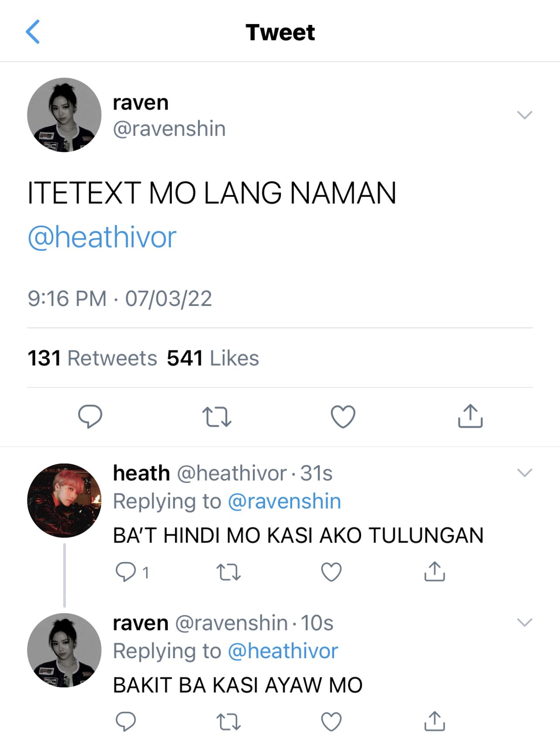
Task: Expand options chevron on raven's reply
Action: pos(524,622)
